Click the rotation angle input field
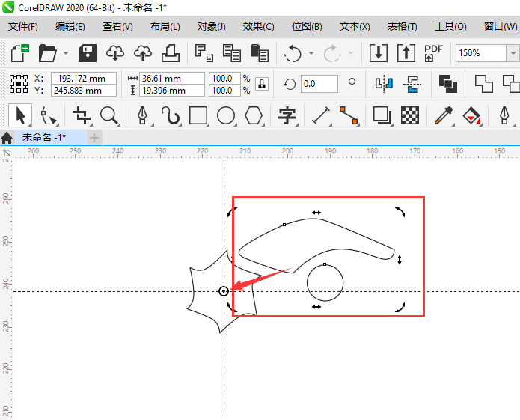This screenshot has width=520, height=420. click(318, 84)
